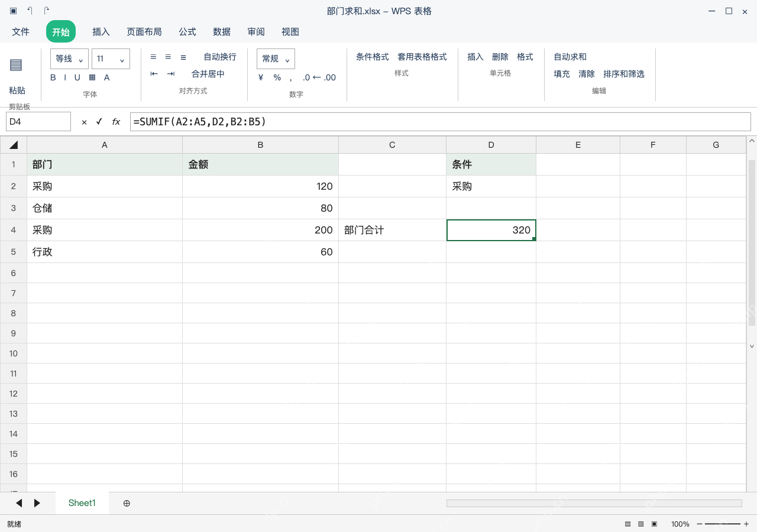Open 排序和筛选 sort and filter
Screen dimensions: 757x532
624,74
